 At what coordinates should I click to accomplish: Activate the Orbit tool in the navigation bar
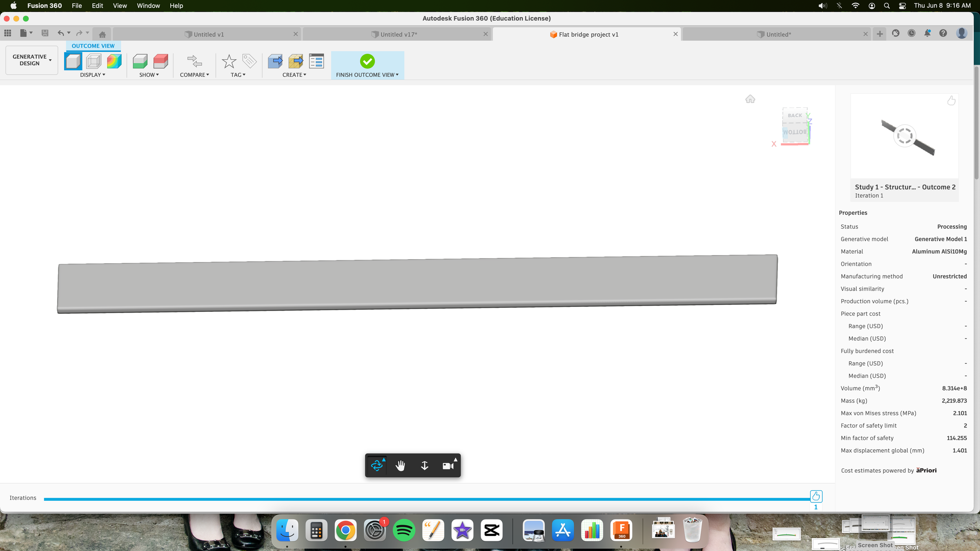point(376,465)
